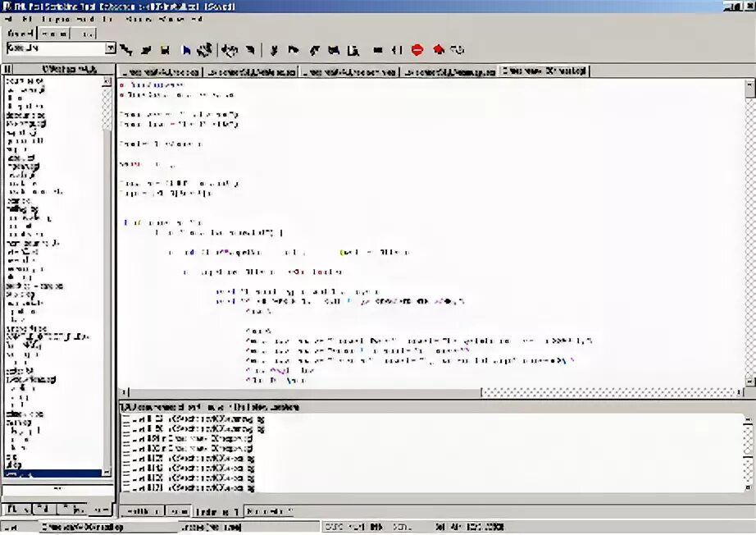This screenshot has width=756, height=535.
Task: Click file list scrollbar down arrow
Action: [107, 473]
